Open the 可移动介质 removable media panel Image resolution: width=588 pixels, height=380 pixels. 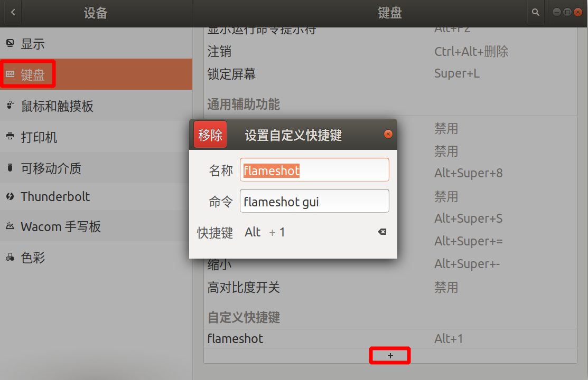pyautogui.click(x=96, y=168)
